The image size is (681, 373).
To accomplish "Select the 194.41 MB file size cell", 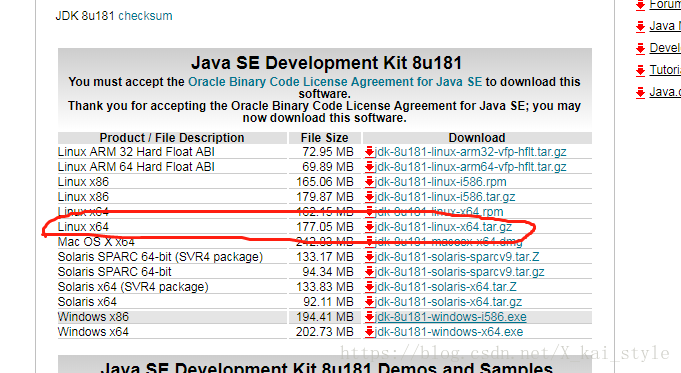I will pos(325,317).
